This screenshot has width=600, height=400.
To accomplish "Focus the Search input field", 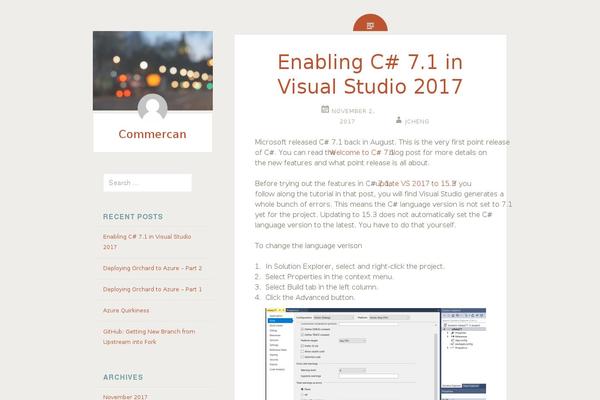I will tap(148, 183).
